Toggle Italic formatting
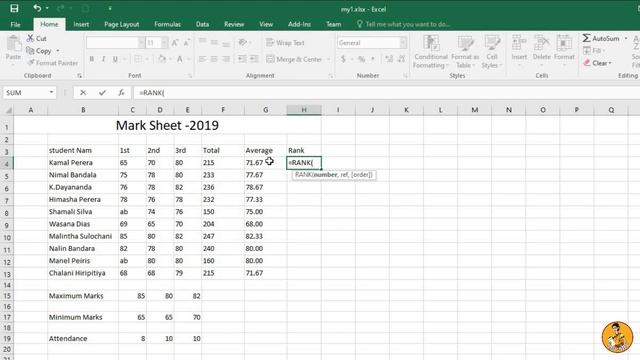640x360 pixels. pyautogui.click(x=103, y=59)
